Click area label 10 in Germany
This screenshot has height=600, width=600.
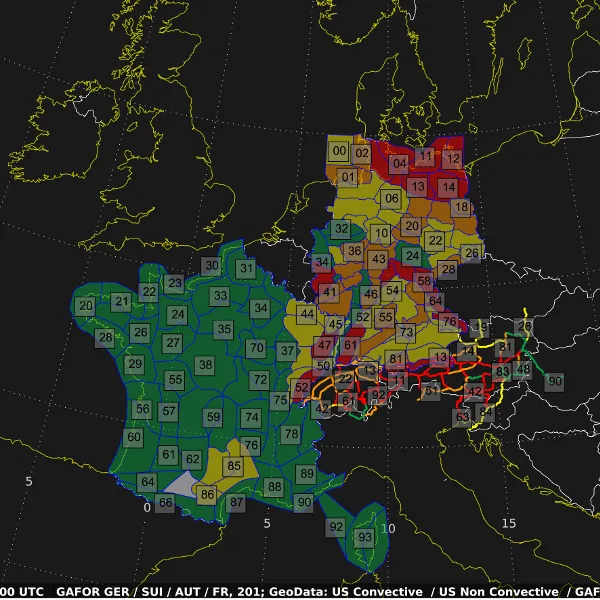coord(381,233)
